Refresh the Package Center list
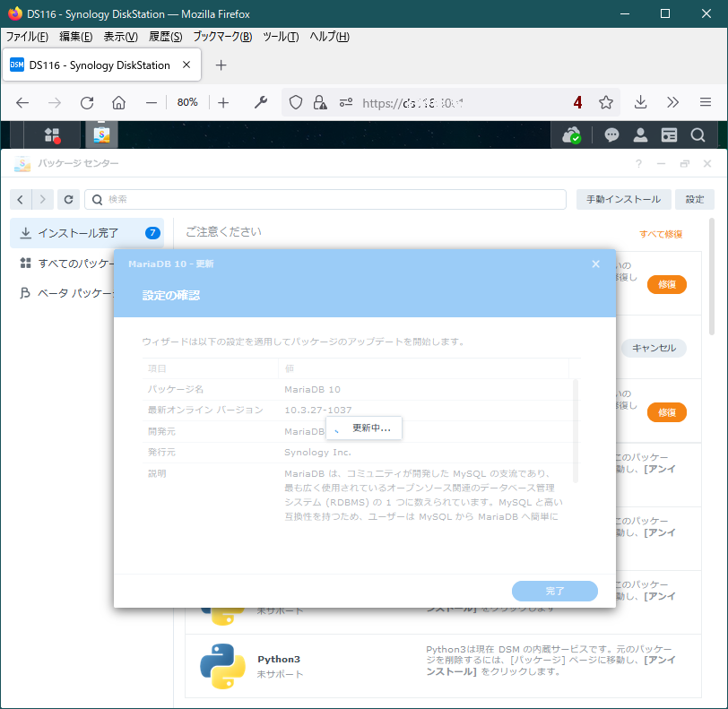This screenshot has width=728, height=709. pos(68,200)
